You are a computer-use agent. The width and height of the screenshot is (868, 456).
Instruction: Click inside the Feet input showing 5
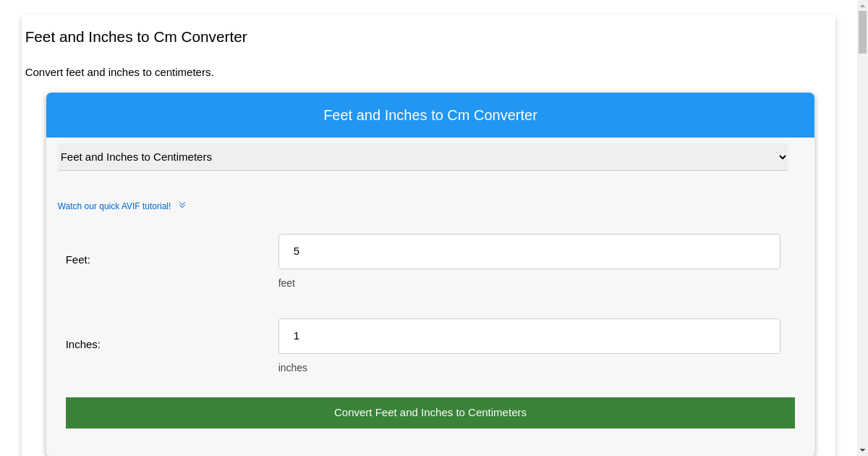tap(529, 251)
